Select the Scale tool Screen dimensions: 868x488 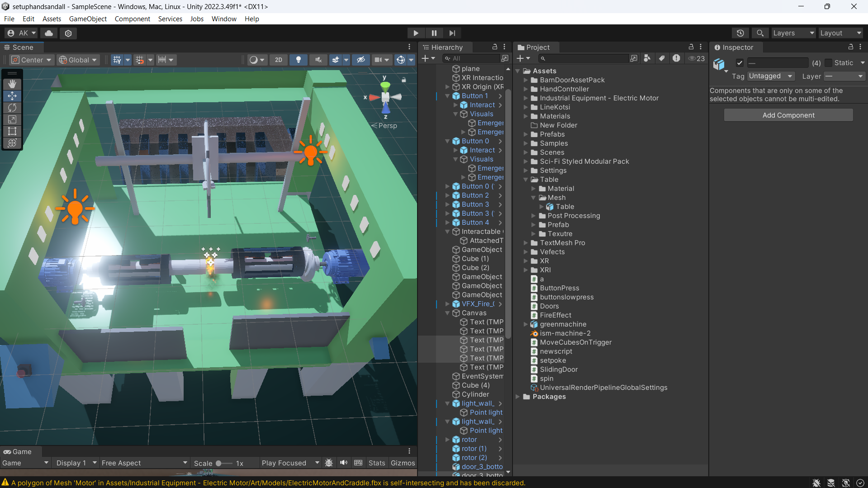[x=12, y=119]
